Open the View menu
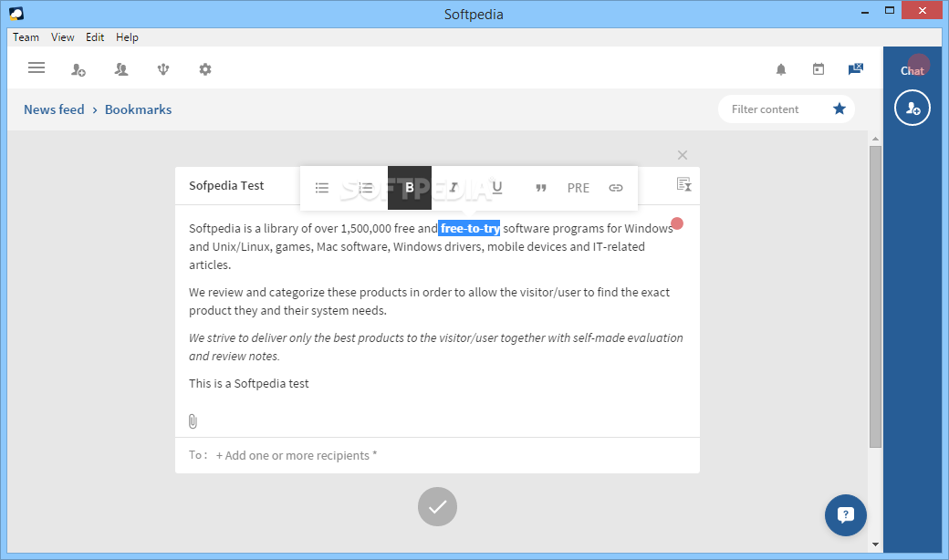This screenshot has height=560, width=949. [62, 37]
